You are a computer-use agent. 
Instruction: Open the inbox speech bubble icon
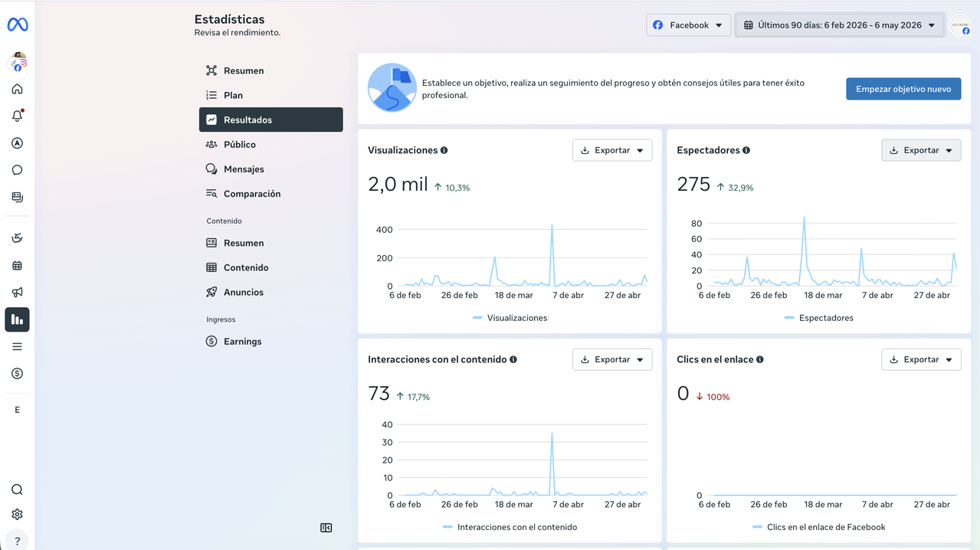click(x=17, y=170)
